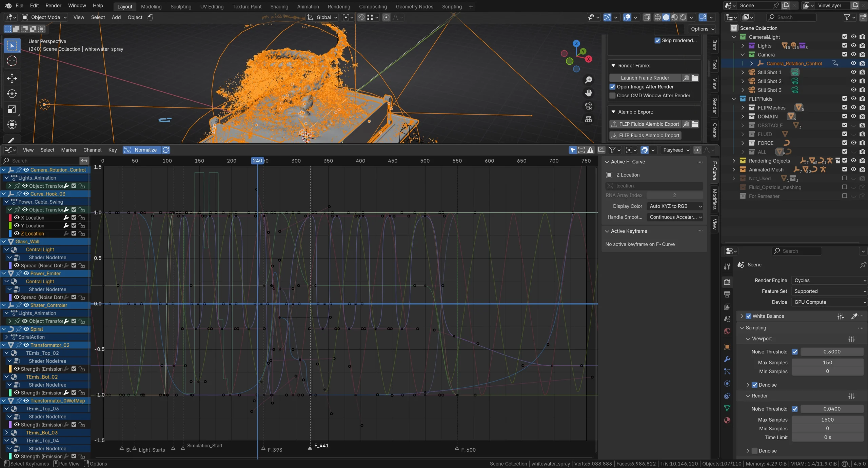
Task: Select the Rotate tool in viewport toolbar
Action: coord(12,94)
